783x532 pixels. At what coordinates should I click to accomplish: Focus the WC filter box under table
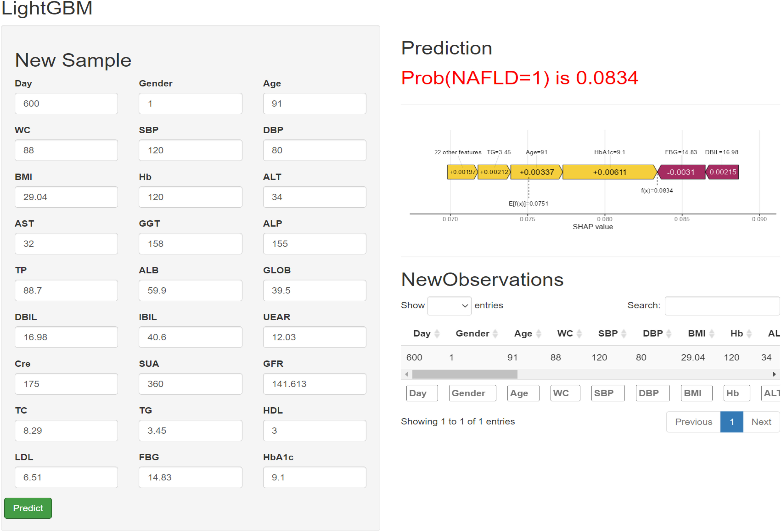tap(565, 393)
